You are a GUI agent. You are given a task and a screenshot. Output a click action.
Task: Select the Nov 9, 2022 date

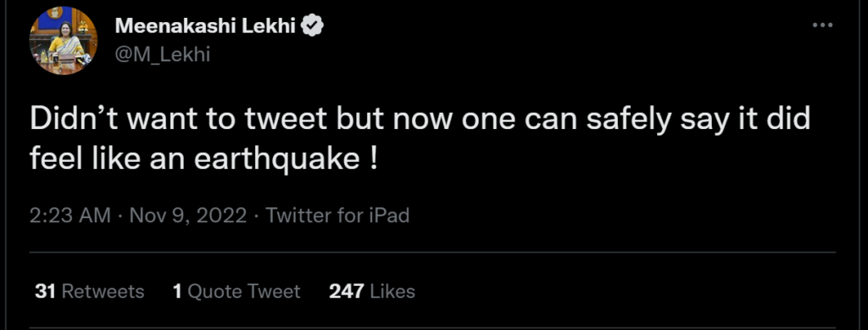coord(188,215)
